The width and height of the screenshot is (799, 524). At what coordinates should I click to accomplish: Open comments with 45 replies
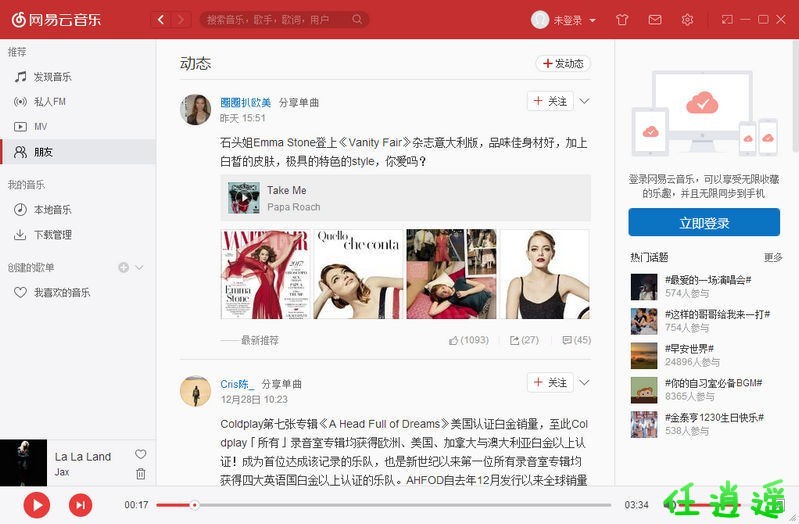pyautogui.click(x=576, y=340)
